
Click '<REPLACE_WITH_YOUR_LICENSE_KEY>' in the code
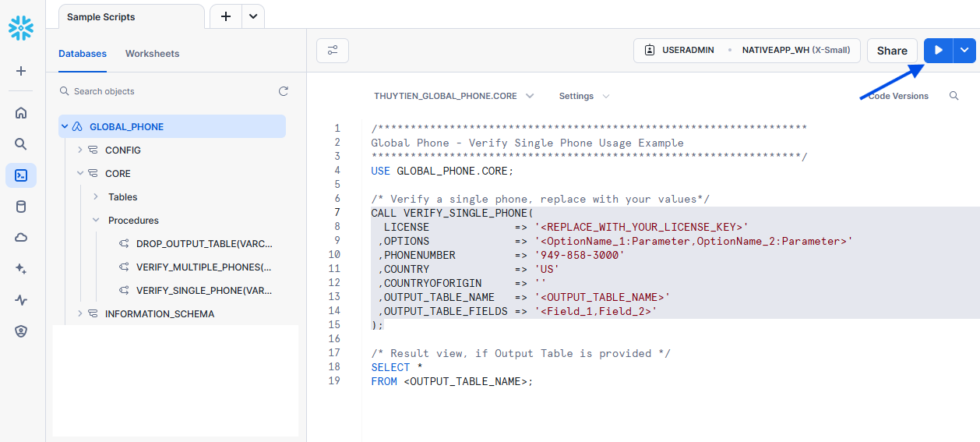(x=641, y=227)
